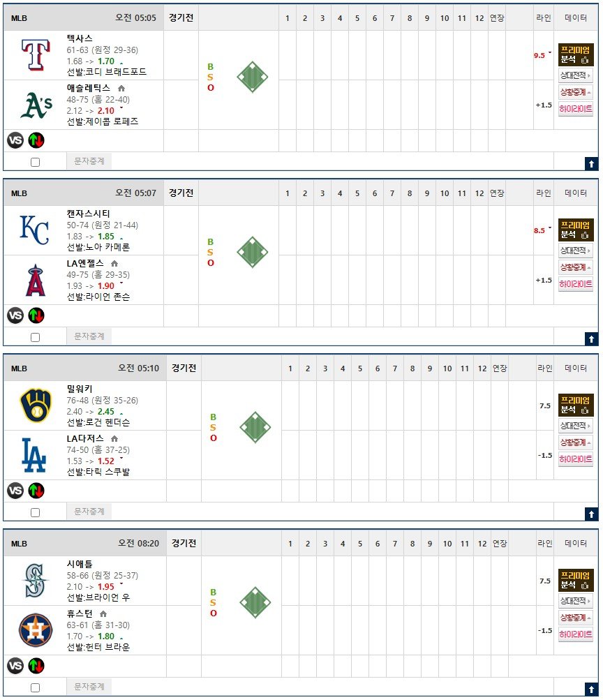Tick the checkbox in Kansas City vs Angels panel
603x700 pixels.
(36, 338)
